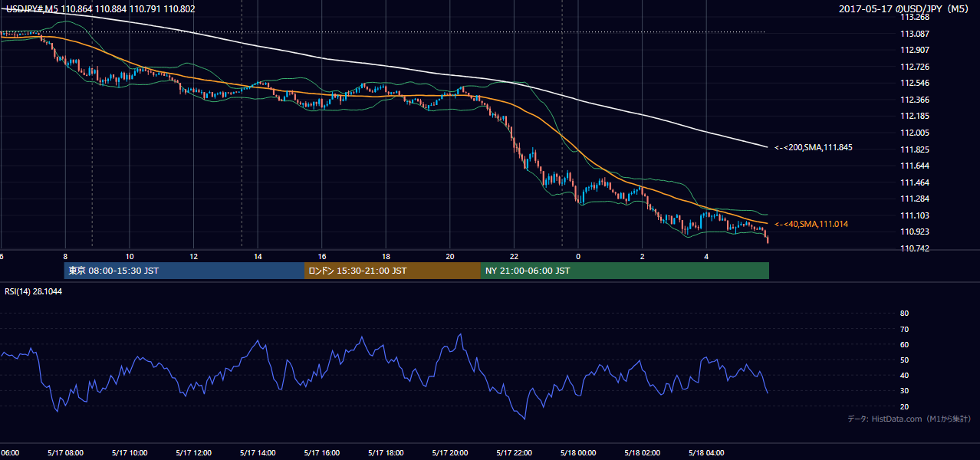This screenshot has height=460, width=980.
Task: Click price axis value 112.366
Action: [914, 100]
